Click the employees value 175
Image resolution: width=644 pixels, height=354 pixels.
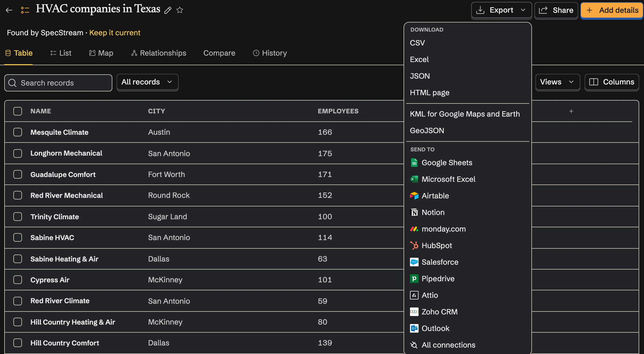tap(325, 153)
